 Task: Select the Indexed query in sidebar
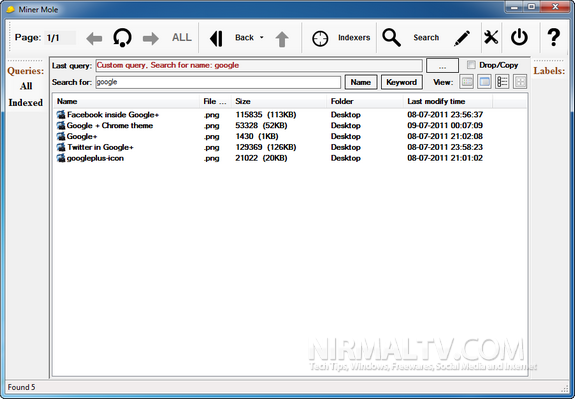click(x=26, y=103)
